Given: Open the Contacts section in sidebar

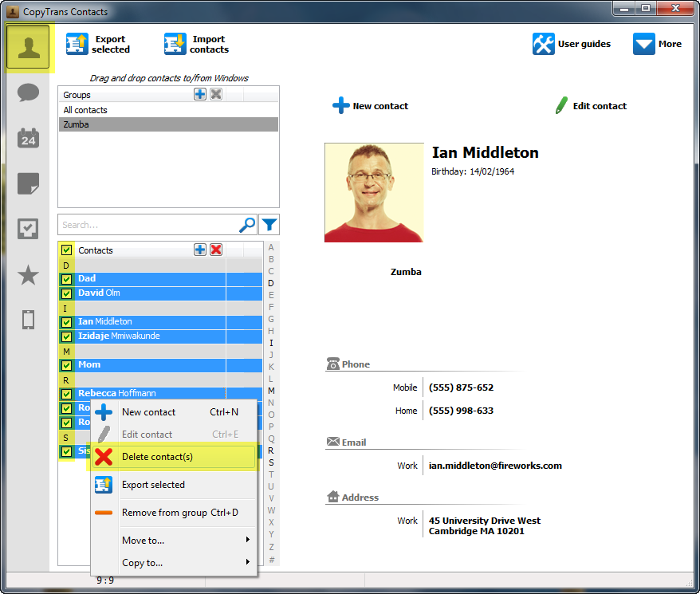Looking at the screenshot, I should 28,47.
